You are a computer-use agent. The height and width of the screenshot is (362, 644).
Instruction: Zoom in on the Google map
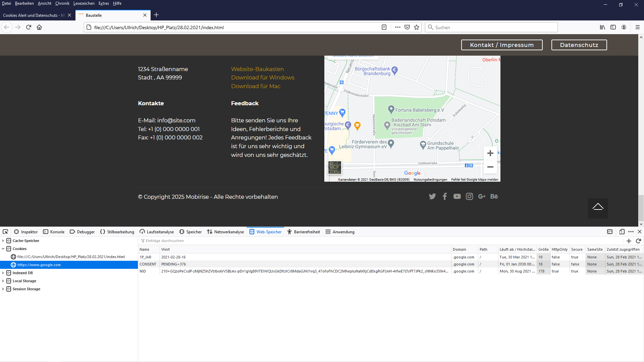click(x=490, y=153)
